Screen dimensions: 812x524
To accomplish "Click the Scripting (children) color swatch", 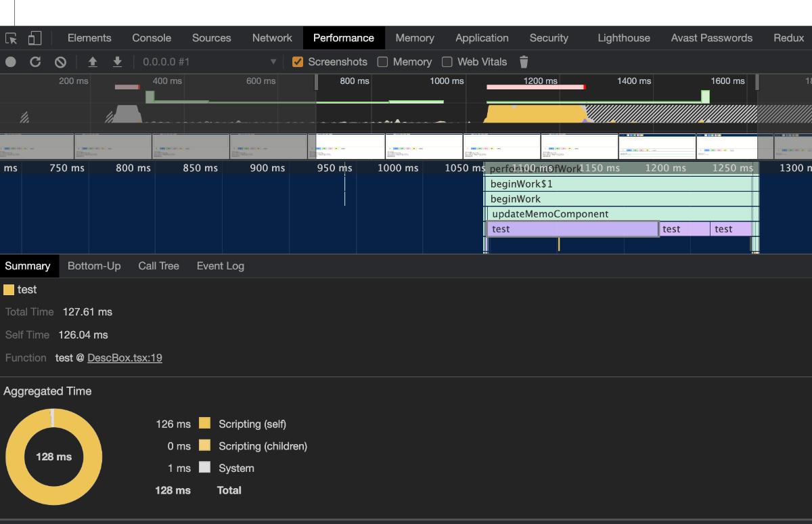I will [x=205, y=445].
